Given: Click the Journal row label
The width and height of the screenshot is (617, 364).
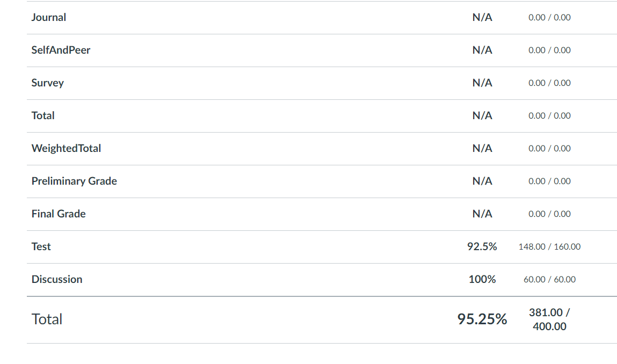Looking at the screenshot, I should [x=49, y=18].
